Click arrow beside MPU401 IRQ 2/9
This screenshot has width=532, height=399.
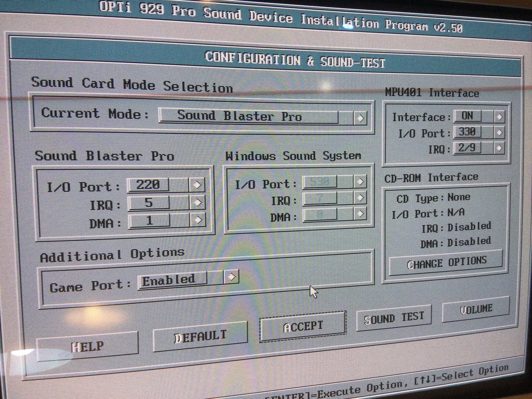point(499,148)
